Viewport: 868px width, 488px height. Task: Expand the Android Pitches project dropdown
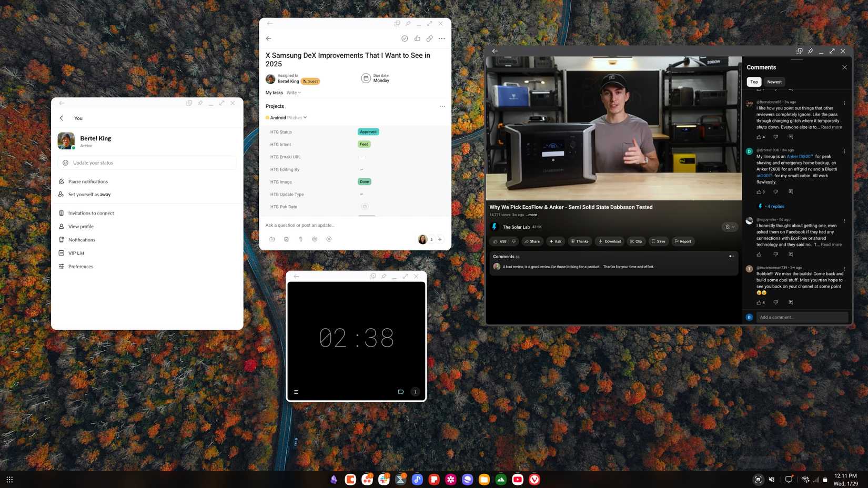[x=305, y=117]
